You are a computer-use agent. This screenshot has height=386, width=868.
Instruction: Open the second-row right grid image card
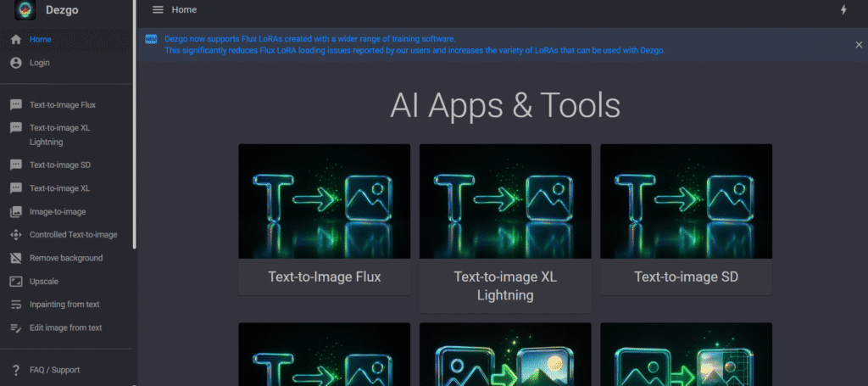pos(687,355)
